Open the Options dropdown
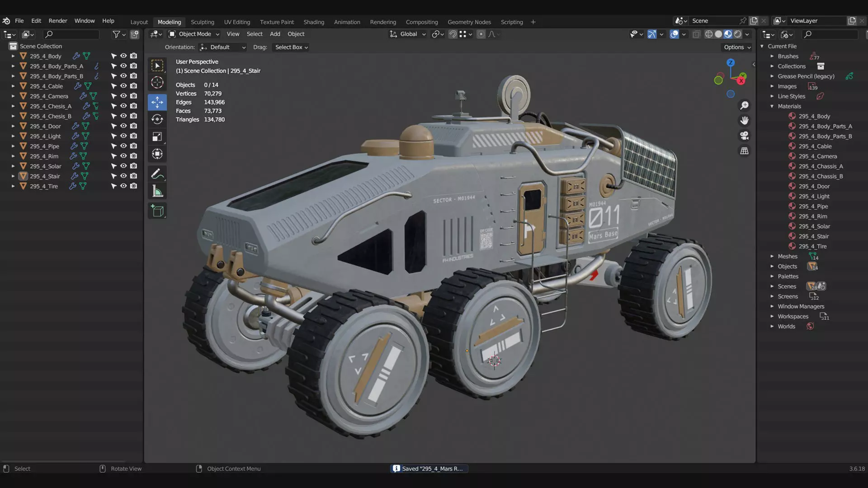The image size is (868, 488). click(736, 47)
